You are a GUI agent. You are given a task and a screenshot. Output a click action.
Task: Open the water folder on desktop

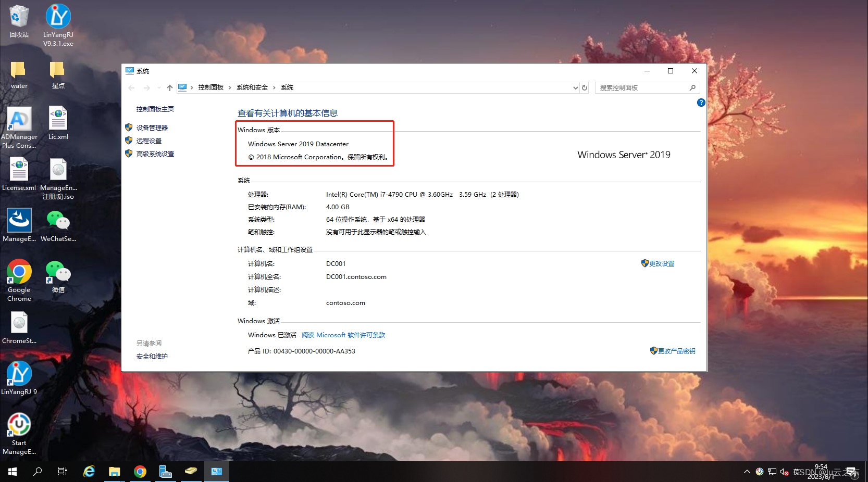tap(19, 69)
